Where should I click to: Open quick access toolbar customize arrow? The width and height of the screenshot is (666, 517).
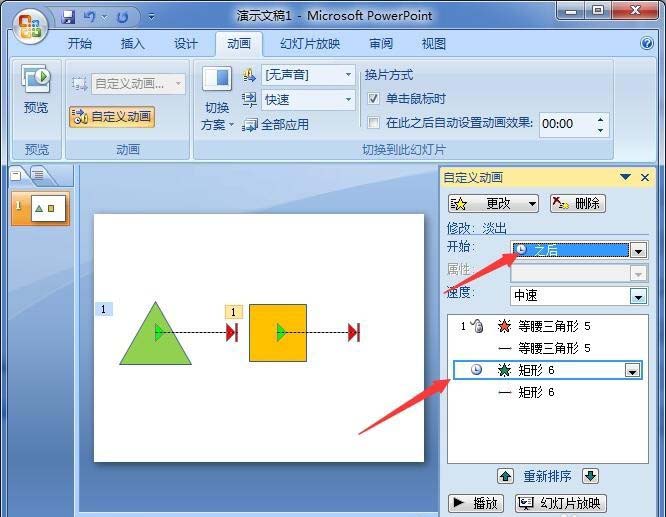click(151, 17)
